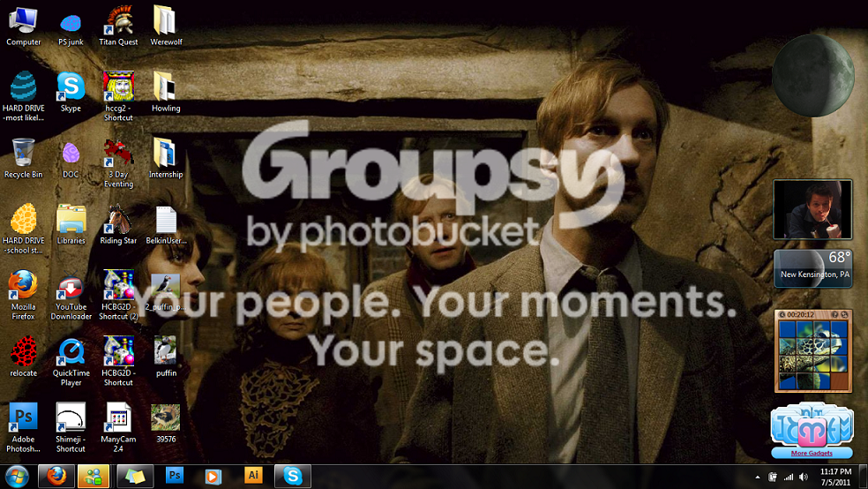This screenshot has height=489, width=868.
Task: Launch Photoshop from the taskbar
Action: tap(175, 476)
